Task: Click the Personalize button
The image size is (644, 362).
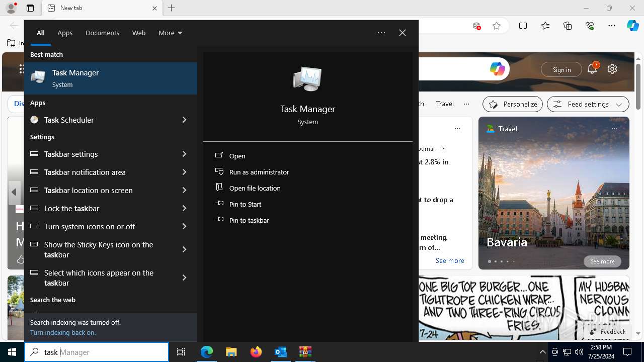Action: 513,104
